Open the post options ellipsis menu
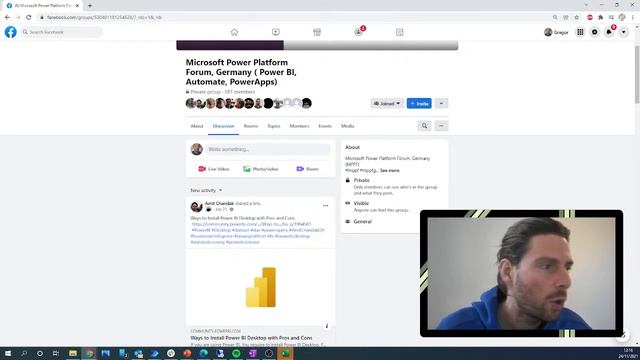The height and width of the screenshot is (360, 640). click(x=325, y=206)
